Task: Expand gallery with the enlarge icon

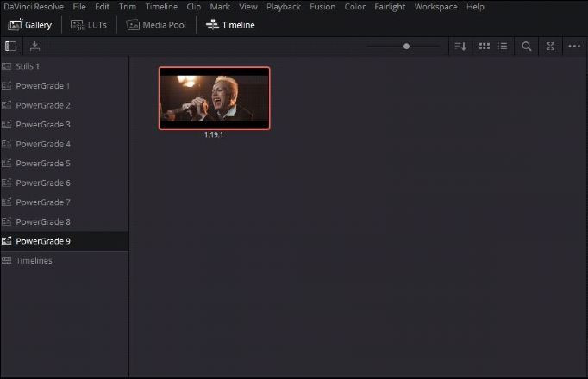Action: point(550,47)
